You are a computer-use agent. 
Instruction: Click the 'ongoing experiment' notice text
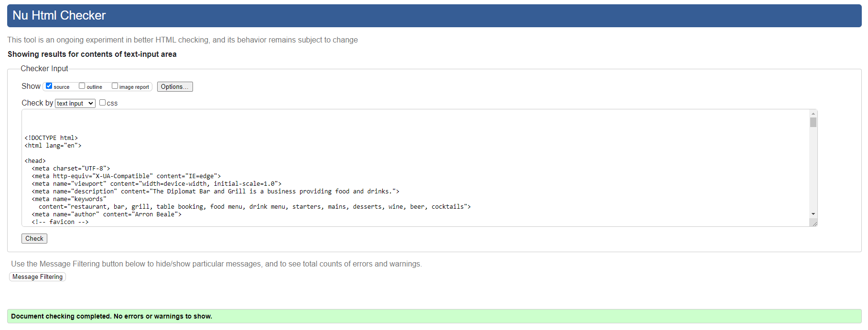(x=182, y=40)
